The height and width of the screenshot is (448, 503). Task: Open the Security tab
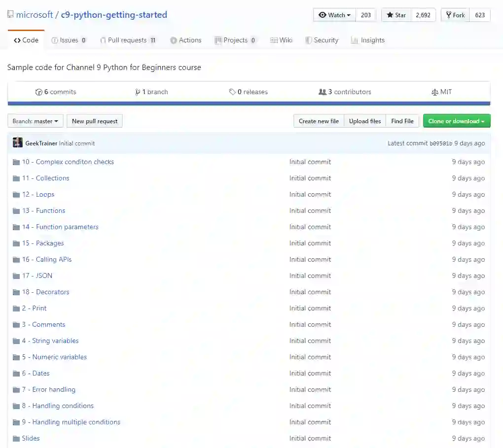322,40
